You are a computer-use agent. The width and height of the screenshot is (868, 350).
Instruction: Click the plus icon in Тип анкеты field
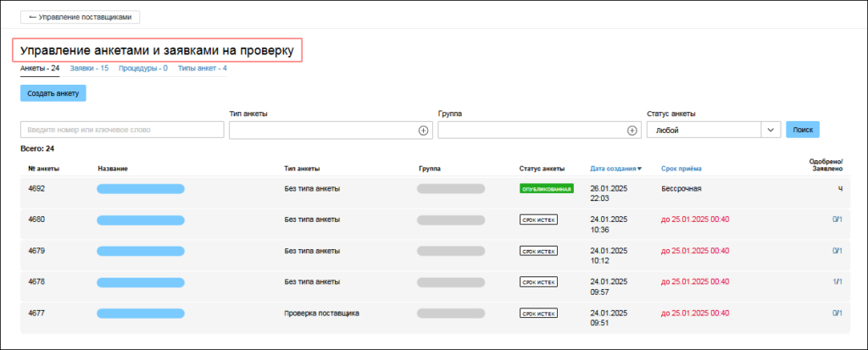pyautogui.click(x=424, y=131)
